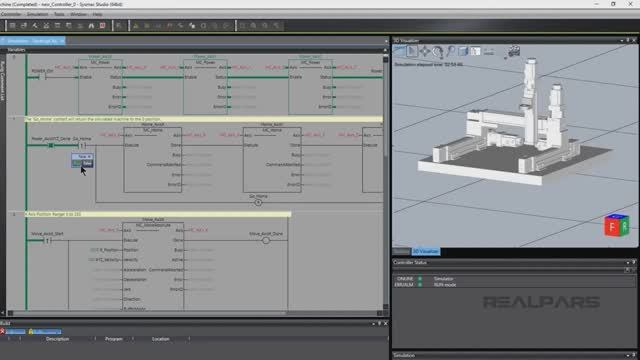Click the red square icon in main toolbar
Screen dimensions: 640x360
click(x=102, y=26)
